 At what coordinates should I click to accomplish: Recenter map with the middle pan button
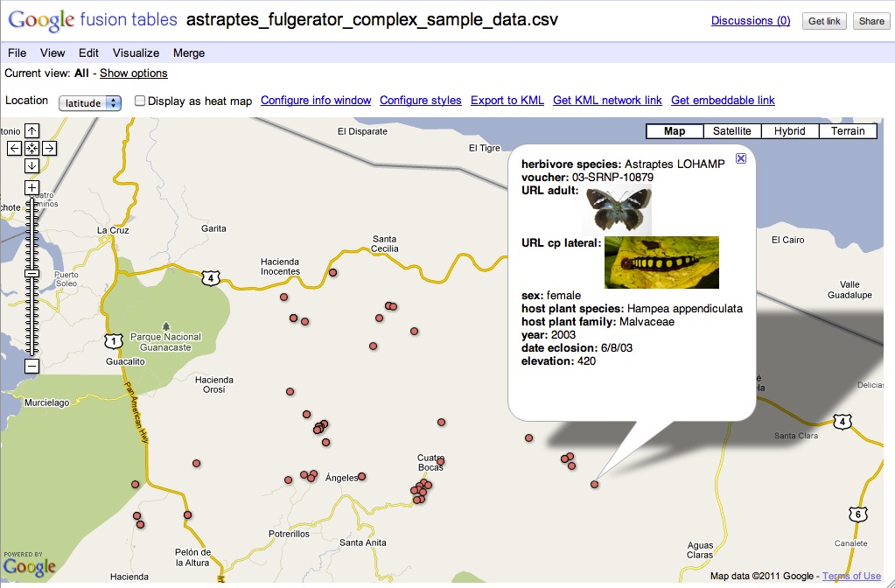point(32,149)
